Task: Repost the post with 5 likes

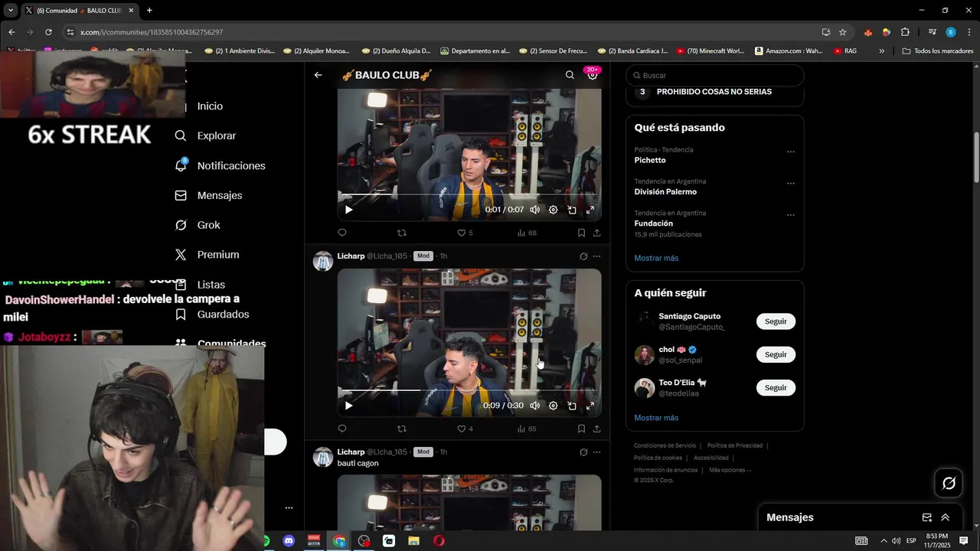Action: coord(402,233)
